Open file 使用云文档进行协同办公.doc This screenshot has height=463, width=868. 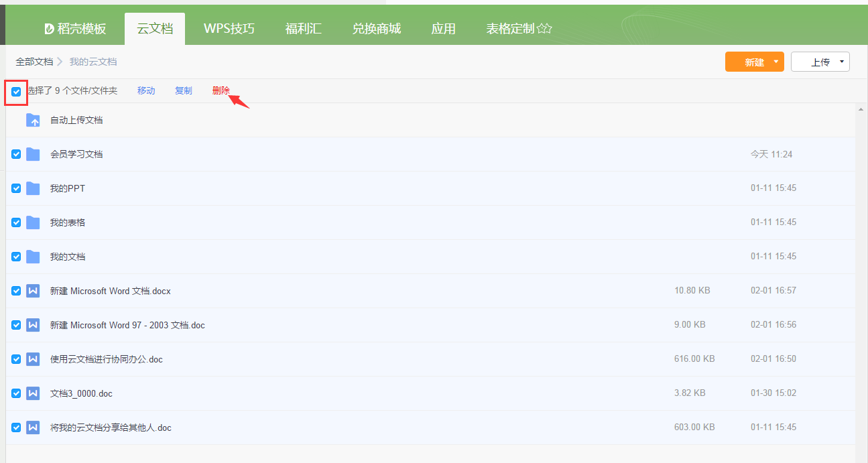pos(107,359)
